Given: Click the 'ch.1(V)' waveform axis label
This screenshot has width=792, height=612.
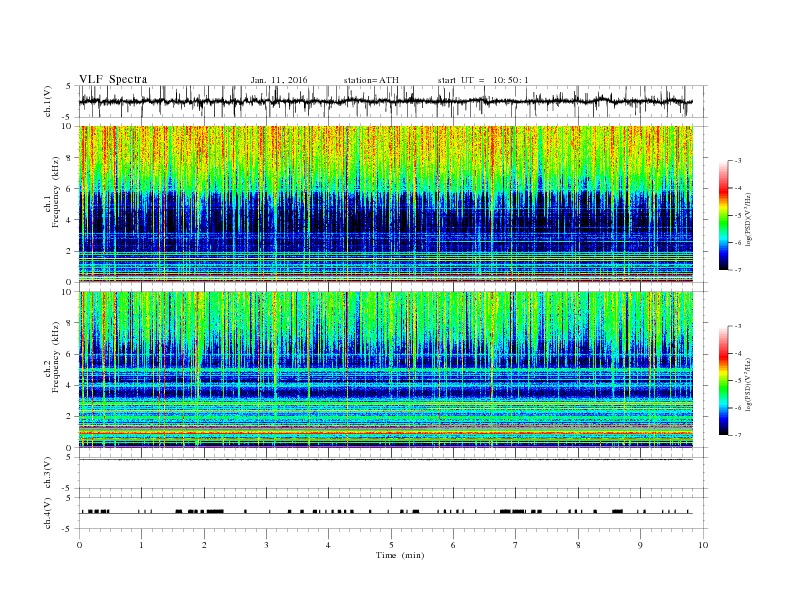Looking at the screenshot, I should (48, 101).
